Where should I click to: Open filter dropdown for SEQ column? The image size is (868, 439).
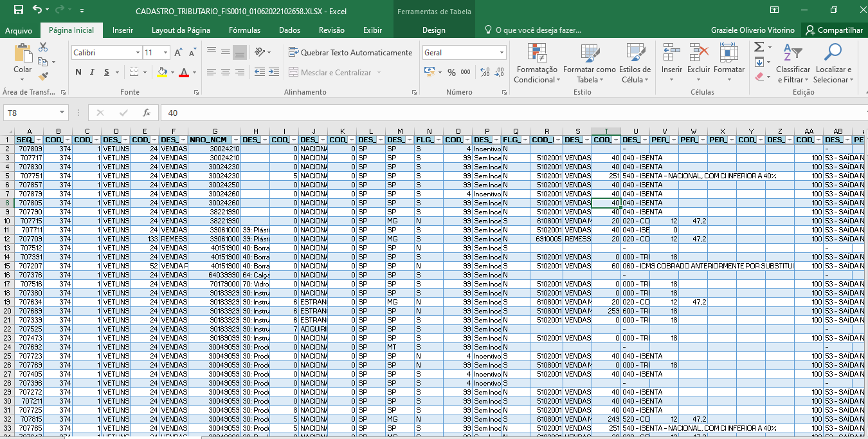click(x=39, y=140)
